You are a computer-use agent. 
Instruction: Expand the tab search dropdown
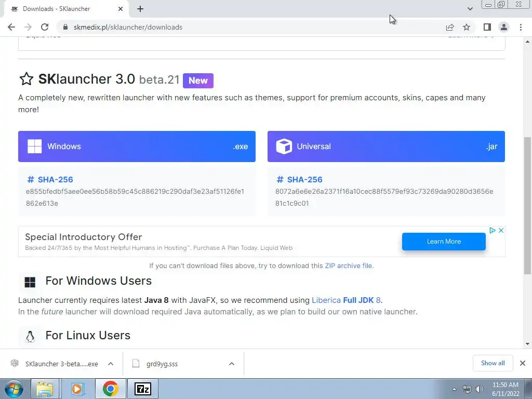pos(470,9)
